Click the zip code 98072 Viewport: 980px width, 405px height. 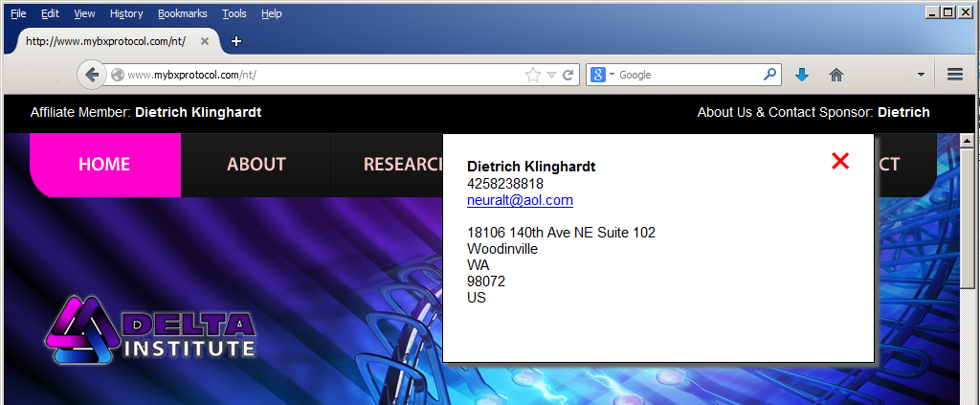[486, 281]
